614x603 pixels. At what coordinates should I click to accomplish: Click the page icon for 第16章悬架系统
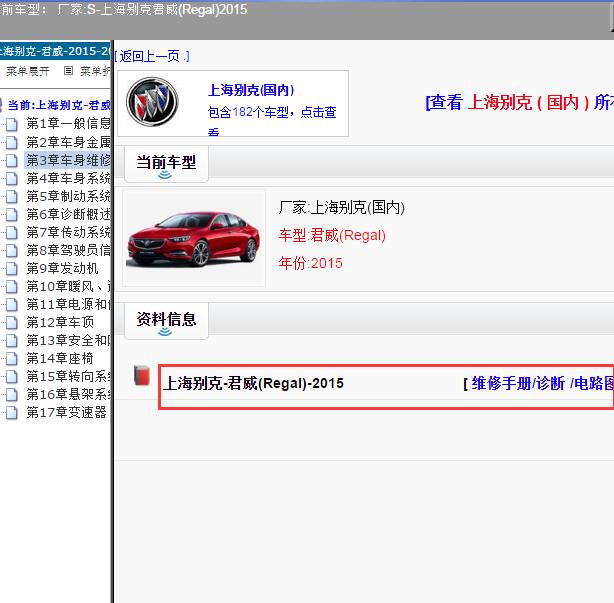pos(12,395)
